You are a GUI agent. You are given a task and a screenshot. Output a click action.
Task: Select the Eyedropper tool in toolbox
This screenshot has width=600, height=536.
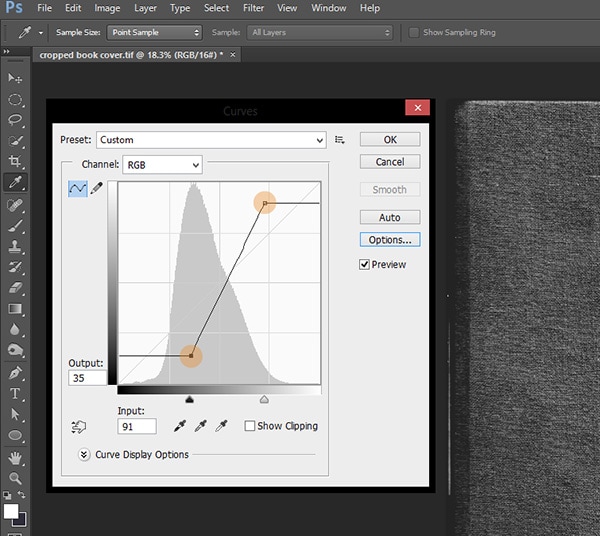coord(15,182)
